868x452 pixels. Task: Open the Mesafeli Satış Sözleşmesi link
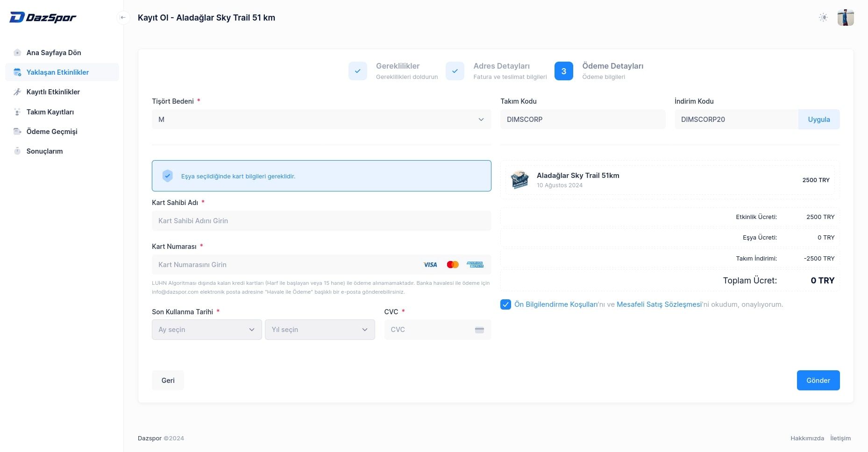[659, 304]
